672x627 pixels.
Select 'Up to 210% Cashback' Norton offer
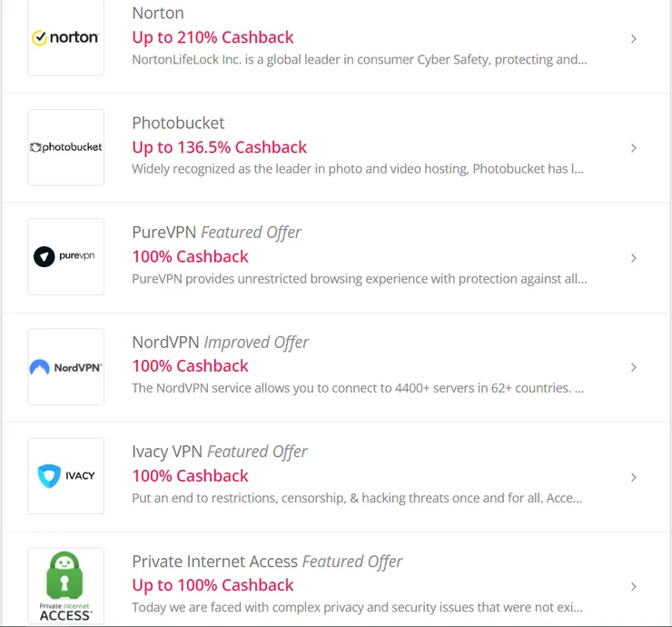212,37
